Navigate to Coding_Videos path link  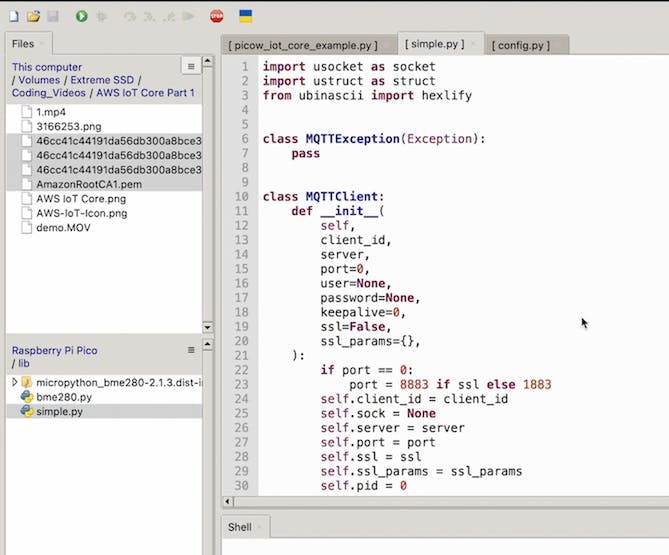[x=46, y=93]
